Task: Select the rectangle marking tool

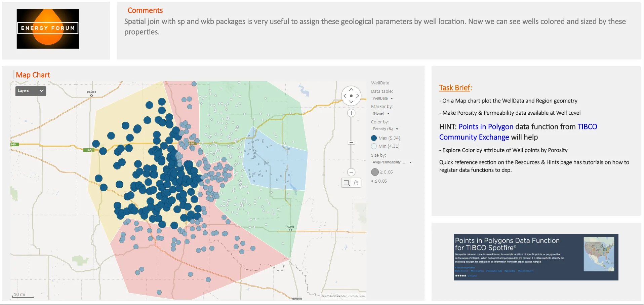Action: 346,183
